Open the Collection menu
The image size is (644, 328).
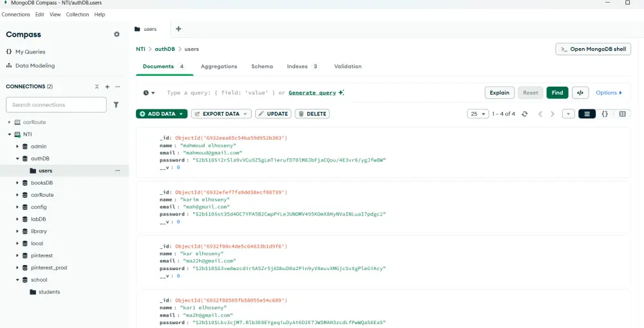[77, 14]
